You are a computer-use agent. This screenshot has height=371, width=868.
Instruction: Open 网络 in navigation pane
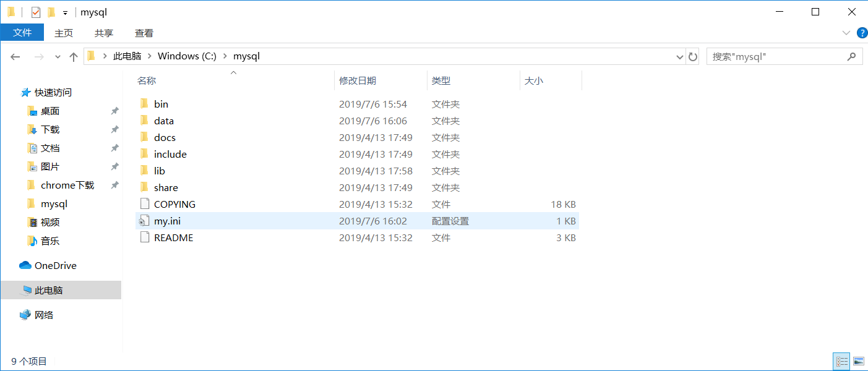pyautogui.click(x=37, y=315)
